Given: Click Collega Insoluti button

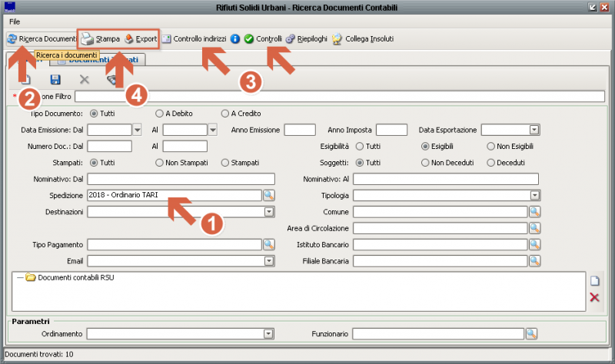Looking at the screenshot, I should 362,38.
